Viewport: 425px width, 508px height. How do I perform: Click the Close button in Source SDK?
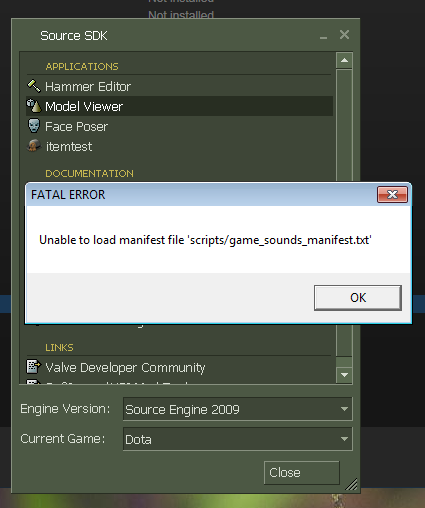click(302, 473)
